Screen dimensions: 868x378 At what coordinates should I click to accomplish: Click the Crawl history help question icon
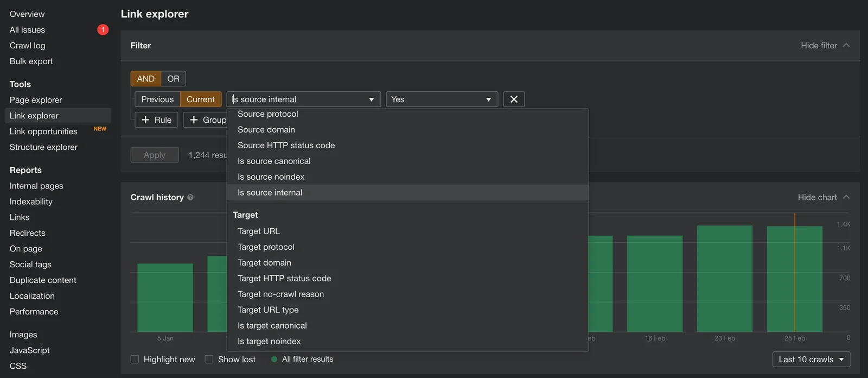pyautogui.click(x=190, y=198)
